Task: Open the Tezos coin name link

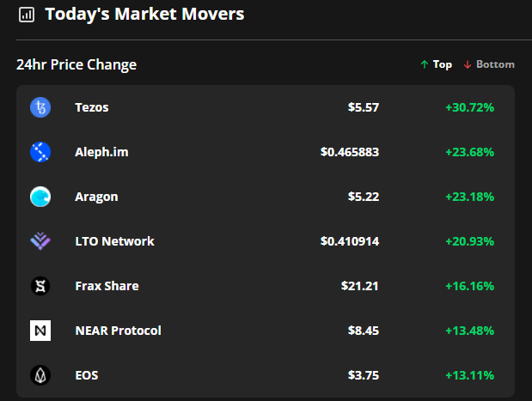Action: pos(92,107)
